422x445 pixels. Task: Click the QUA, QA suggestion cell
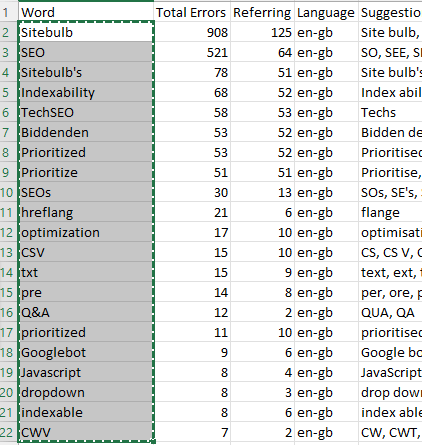(390, 312)
